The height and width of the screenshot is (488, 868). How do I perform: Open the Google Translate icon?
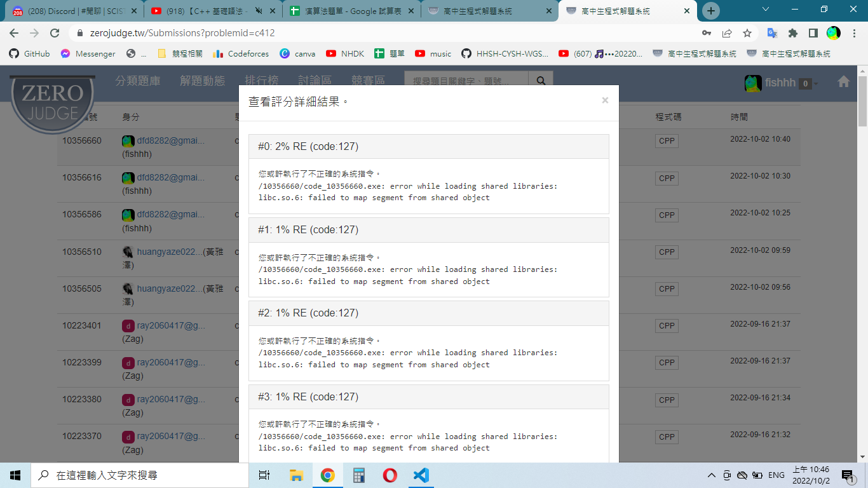click(772, 33)
